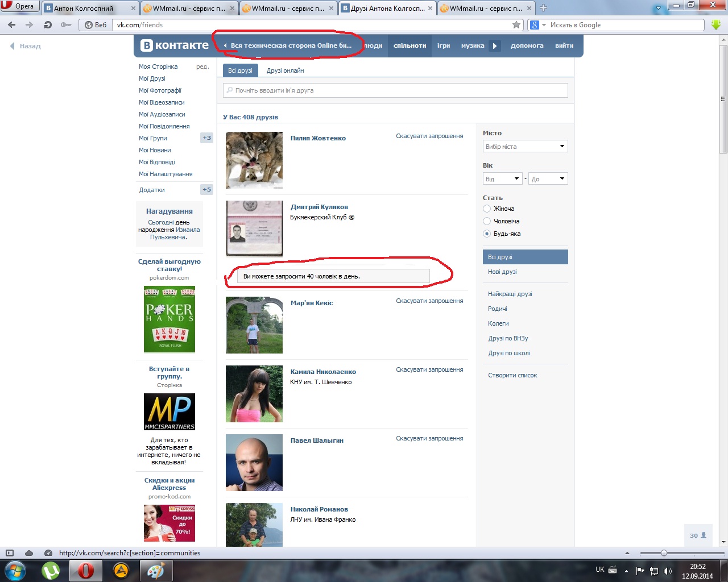728x582 pixels.
Task: Click the Opera Turbo icon in status bar
Action: (x=48, y=553)
